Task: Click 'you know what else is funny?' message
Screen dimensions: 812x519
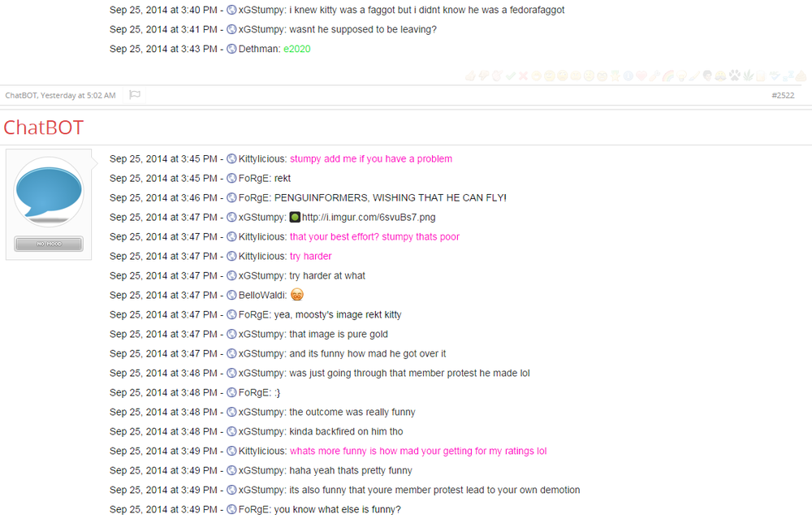Action: pos(337,510)
